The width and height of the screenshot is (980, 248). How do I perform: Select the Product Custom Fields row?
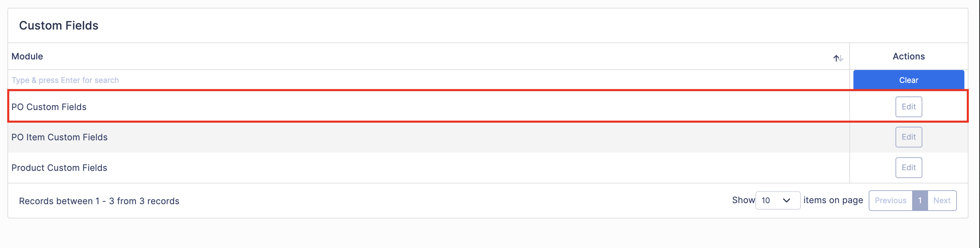coord(488,167)
